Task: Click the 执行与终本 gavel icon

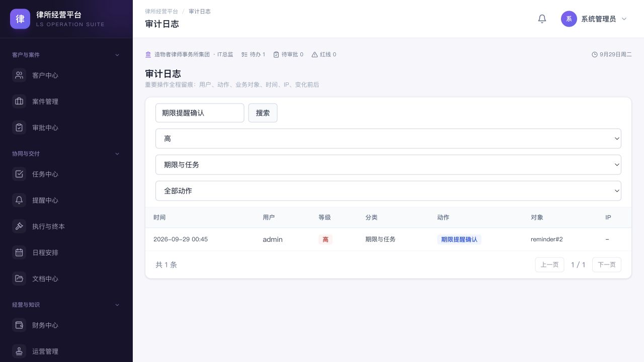Action: click(x=19, y=227)
